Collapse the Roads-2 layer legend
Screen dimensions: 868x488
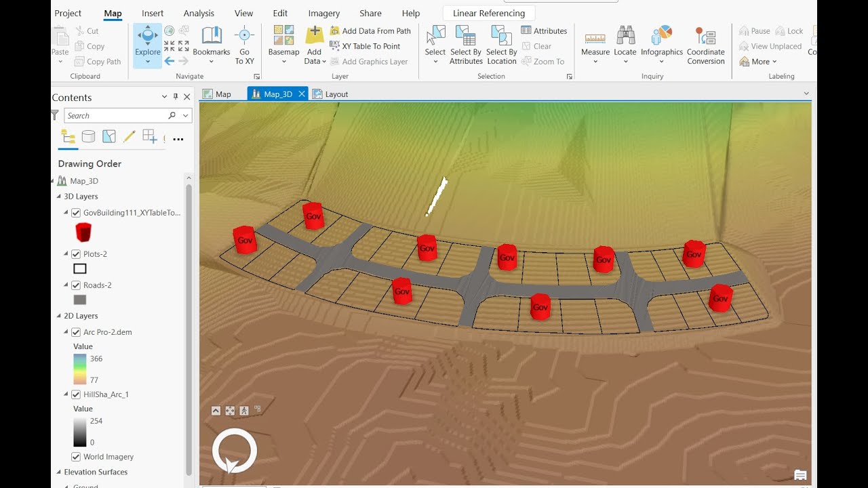pyautogui.click(x=66, y=285)
